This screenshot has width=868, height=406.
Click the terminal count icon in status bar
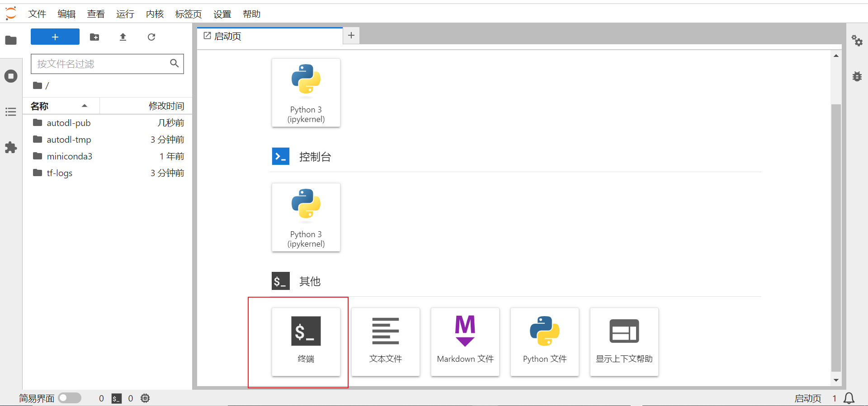(117, 398)
